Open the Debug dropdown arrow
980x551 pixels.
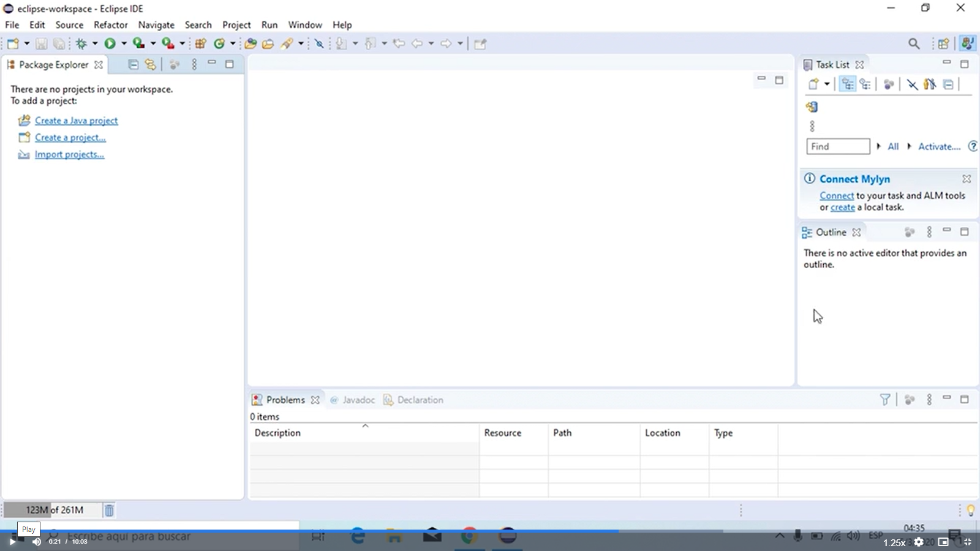click(95, 43)
